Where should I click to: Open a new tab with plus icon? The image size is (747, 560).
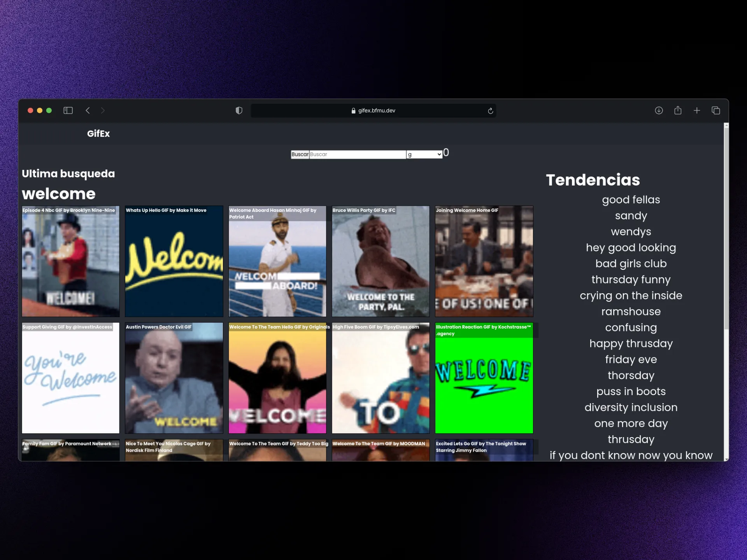coord(697,110)
